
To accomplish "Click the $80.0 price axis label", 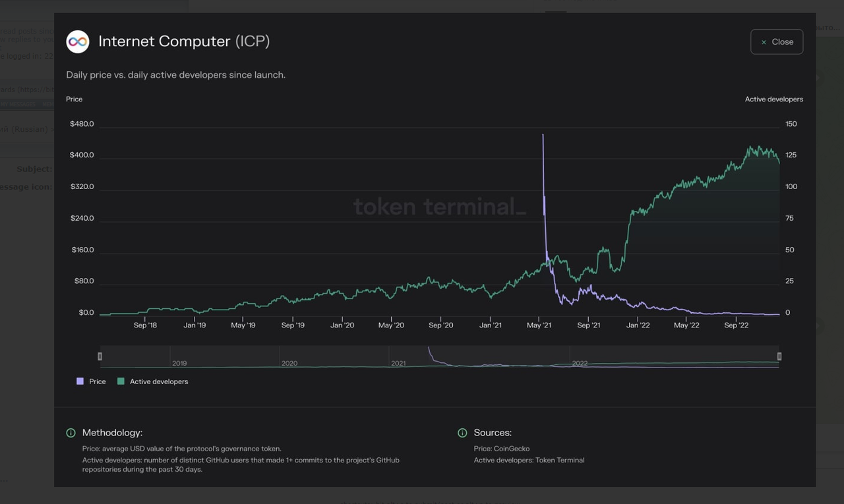I will 84,281.
